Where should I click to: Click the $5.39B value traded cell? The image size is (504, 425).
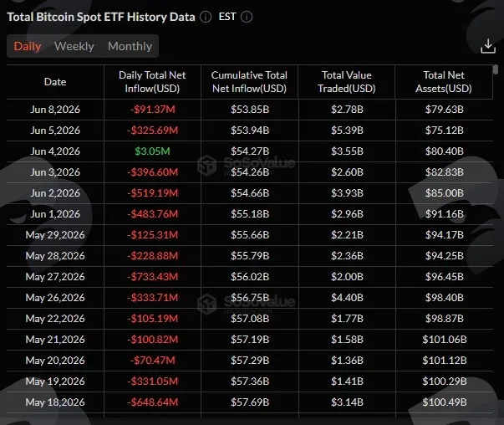[347, 131]
